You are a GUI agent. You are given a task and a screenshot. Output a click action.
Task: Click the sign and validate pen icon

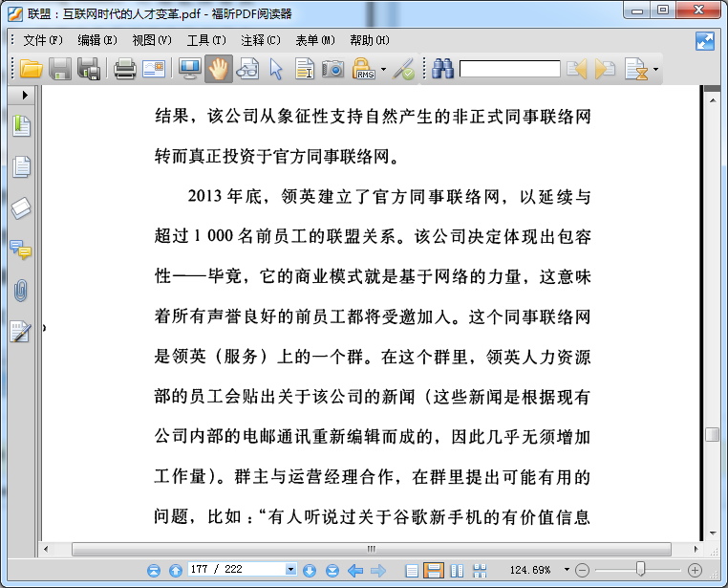(403, 69)
